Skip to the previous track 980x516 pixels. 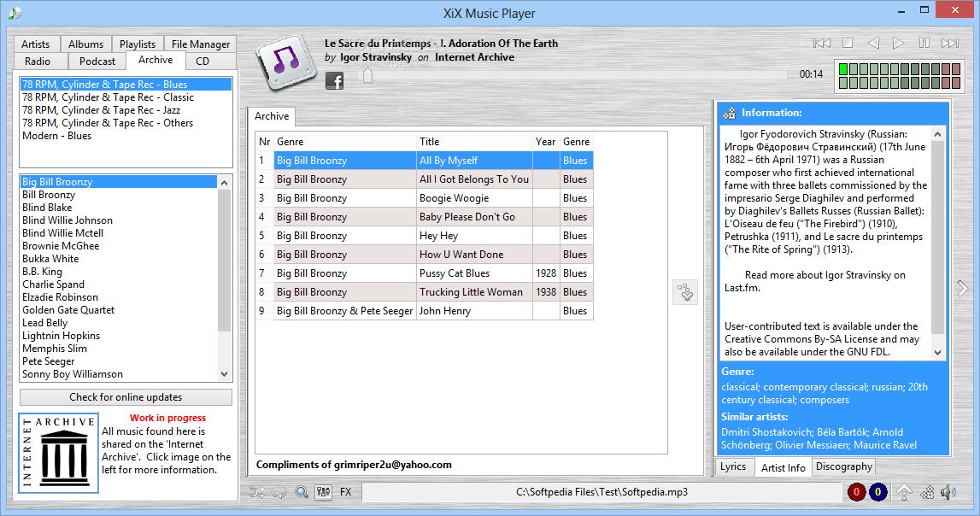[x=821, y=43]
